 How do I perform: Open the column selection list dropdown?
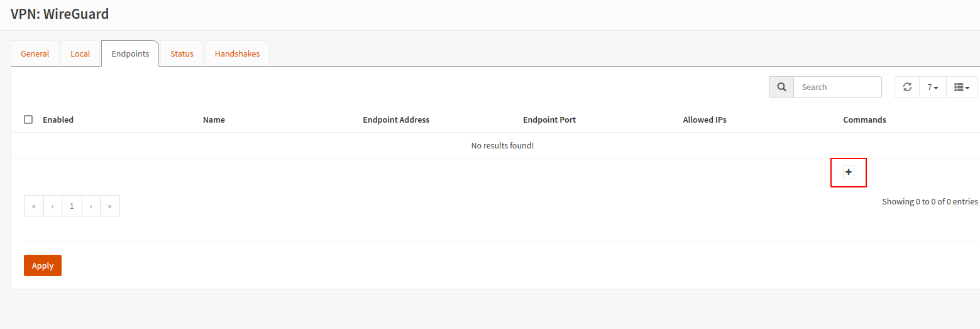pyautogui.click(x=962, y=87)
